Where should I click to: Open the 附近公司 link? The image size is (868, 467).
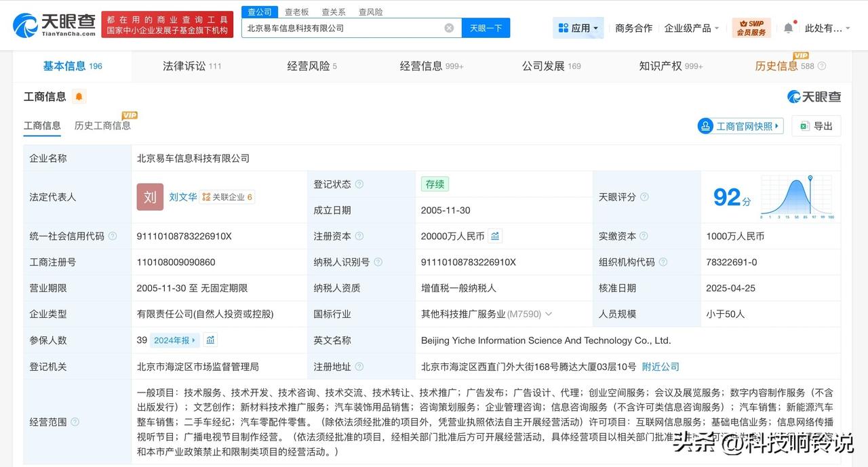pos(660,367)
